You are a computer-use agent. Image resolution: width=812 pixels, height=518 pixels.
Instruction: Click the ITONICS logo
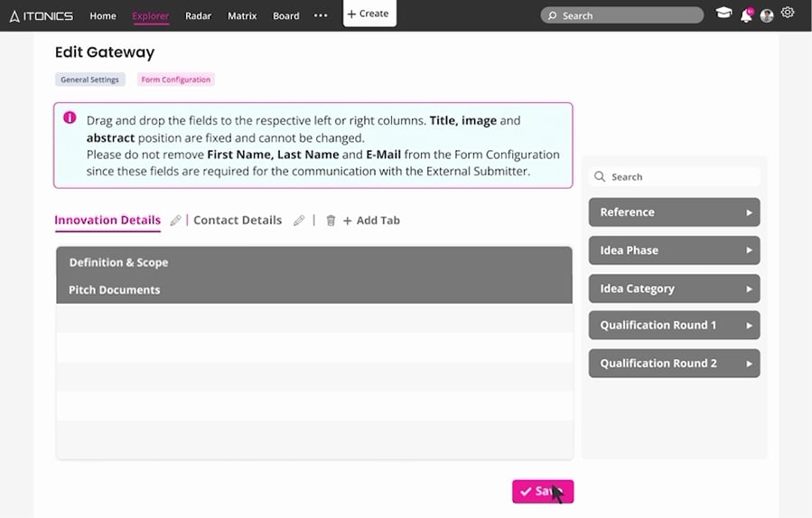point(41,15)
